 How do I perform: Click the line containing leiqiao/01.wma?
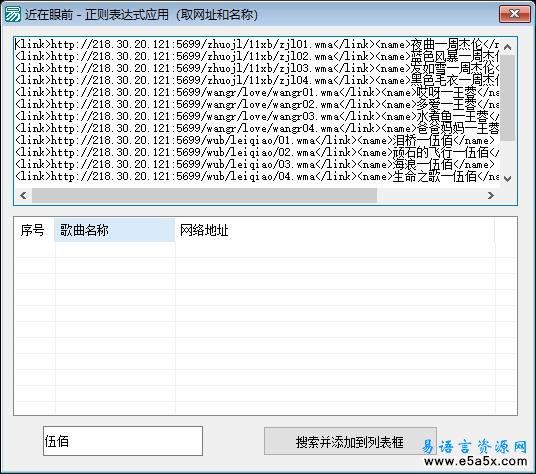point(255,140)
